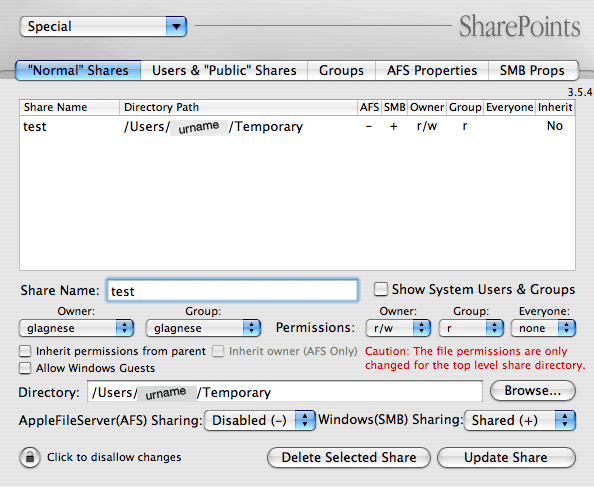Switch to the Groups tab

(341, 70)
